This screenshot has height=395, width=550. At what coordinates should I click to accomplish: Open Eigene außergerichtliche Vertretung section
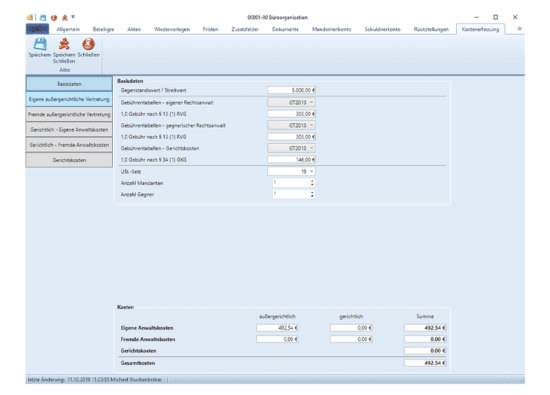click(x=69, y=99)
